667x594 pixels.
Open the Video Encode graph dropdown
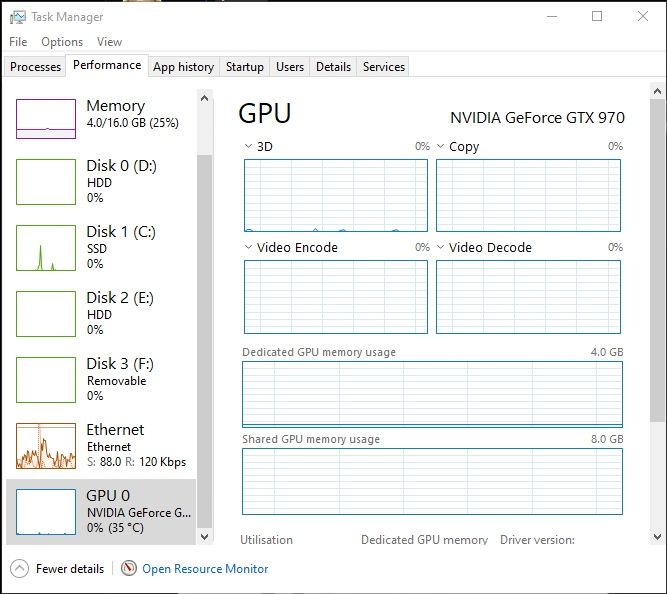(249, 247)
